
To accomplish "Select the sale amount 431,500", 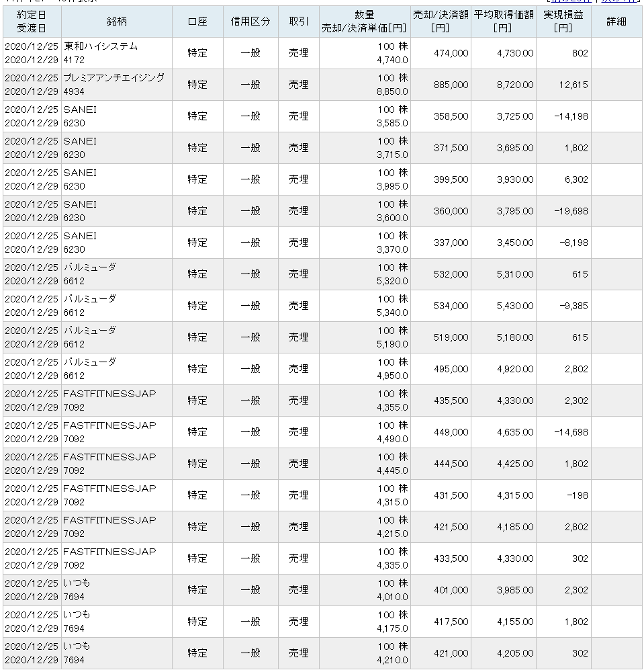I will tap(451, 496).
